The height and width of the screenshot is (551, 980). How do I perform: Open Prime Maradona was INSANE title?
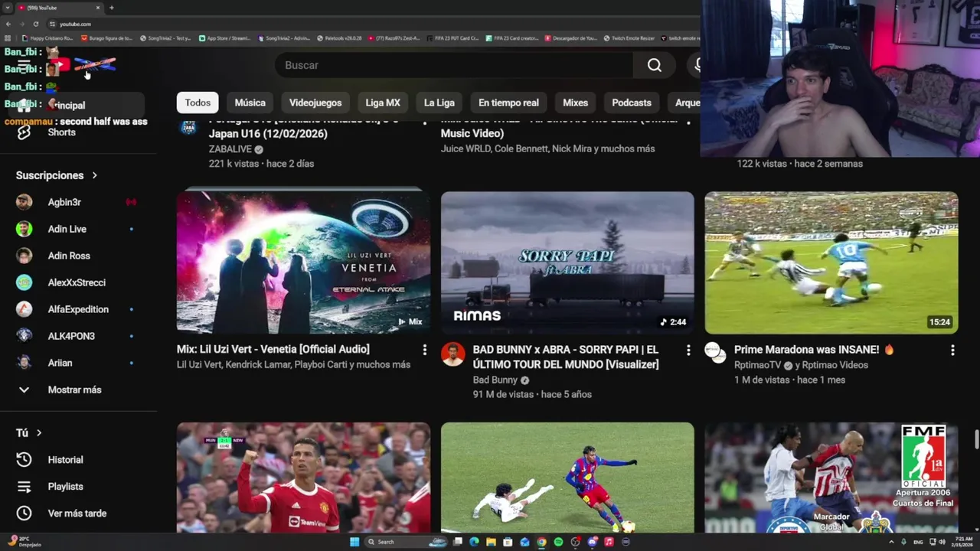pos(815,350)
